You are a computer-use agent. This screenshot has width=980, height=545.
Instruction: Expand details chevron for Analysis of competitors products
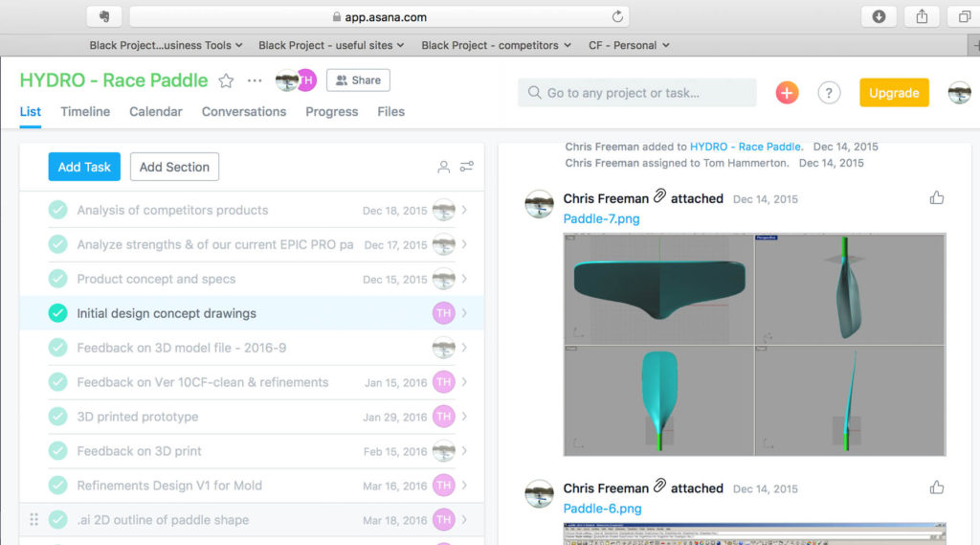464,210
